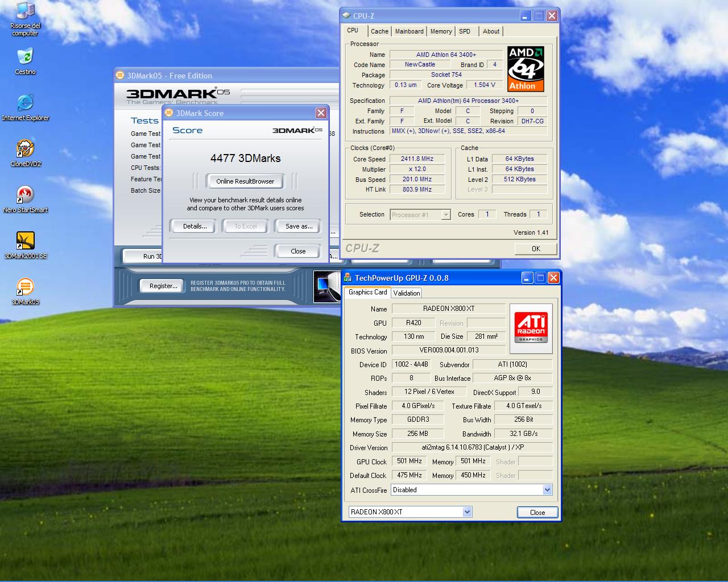Minimize the CPU-Z window
Viewport: 728px width, 582px height.
(525, 16)
